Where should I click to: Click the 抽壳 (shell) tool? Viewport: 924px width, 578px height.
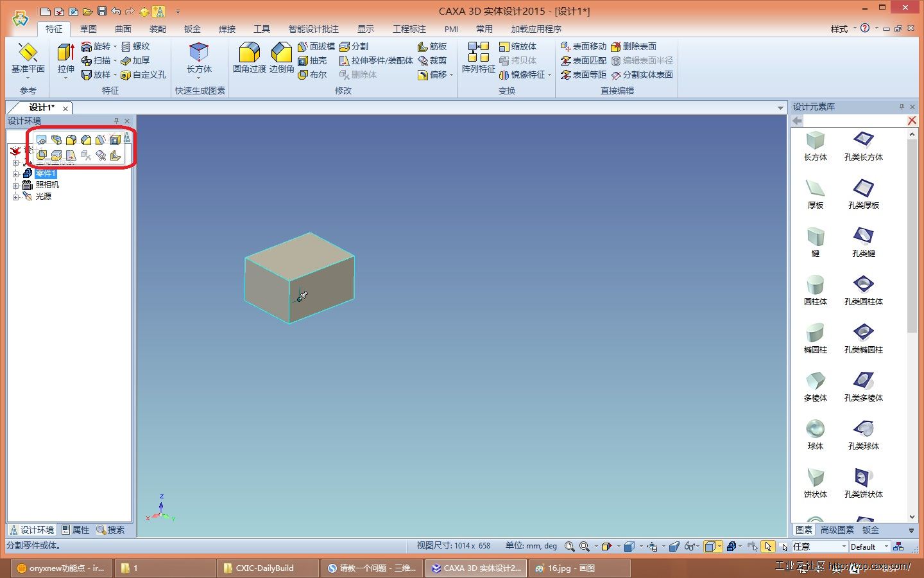click(x=312, y=60)
